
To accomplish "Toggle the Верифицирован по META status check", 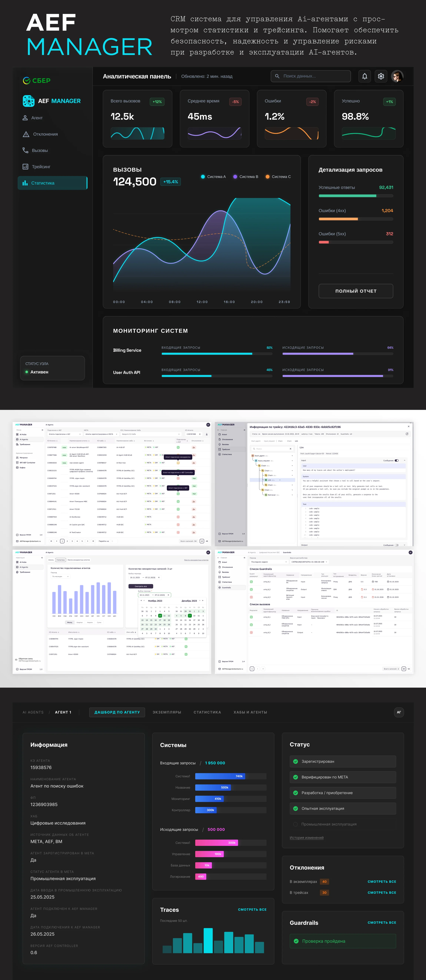I will point(296,777).
